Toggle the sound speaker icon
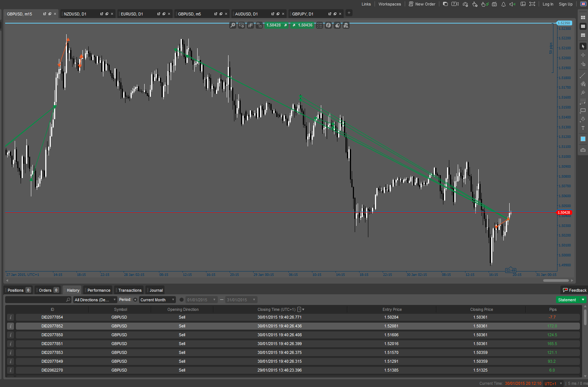588x387 pixels. pyautogui.click(x=512, y=4)
